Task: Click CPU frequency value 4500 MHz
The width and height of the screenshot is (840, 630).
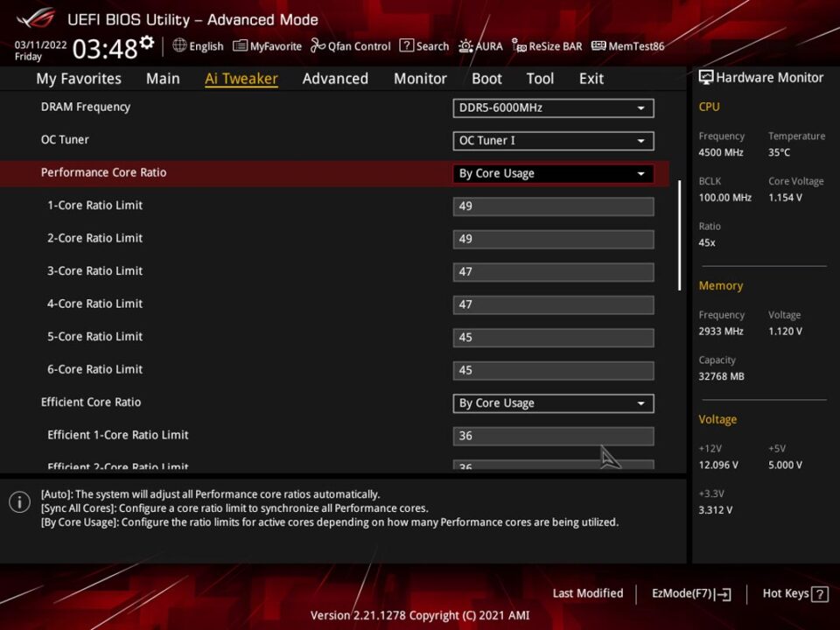Action: point(720,152)
